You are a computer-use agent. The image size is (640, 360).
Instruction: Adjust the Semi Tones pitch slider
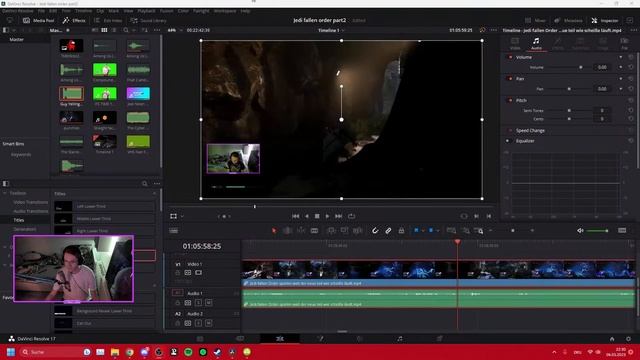[x=569, y=111]
